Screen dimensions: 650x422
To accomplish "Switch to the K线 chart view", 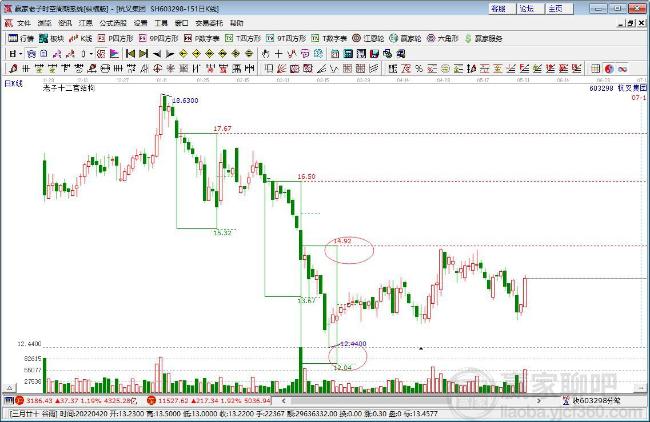I will (x=80, y=39).
